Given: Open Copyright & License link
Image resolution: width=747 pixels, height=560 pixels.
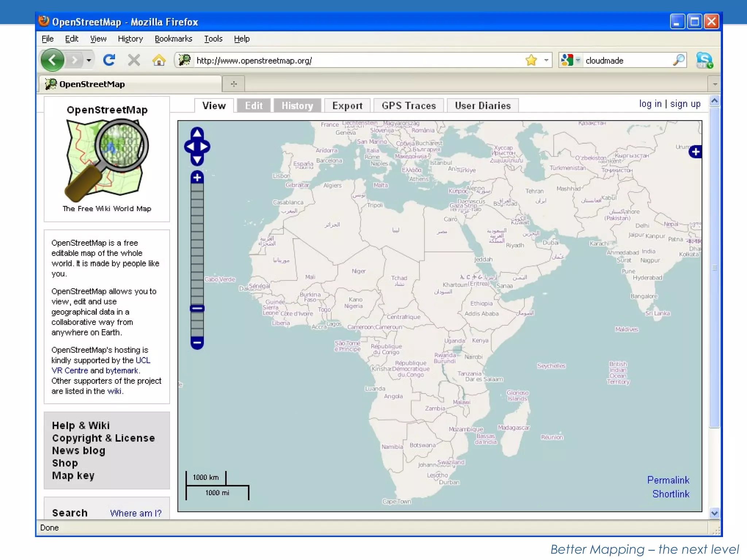Looking at the screenshot, I should tap(103, 438).
